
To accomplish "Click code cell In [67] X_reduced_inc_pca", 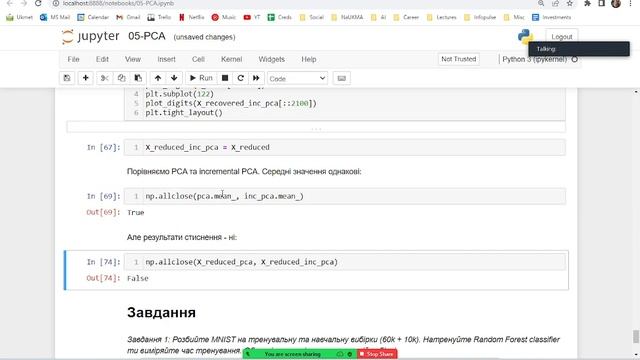I will [345, 147].
